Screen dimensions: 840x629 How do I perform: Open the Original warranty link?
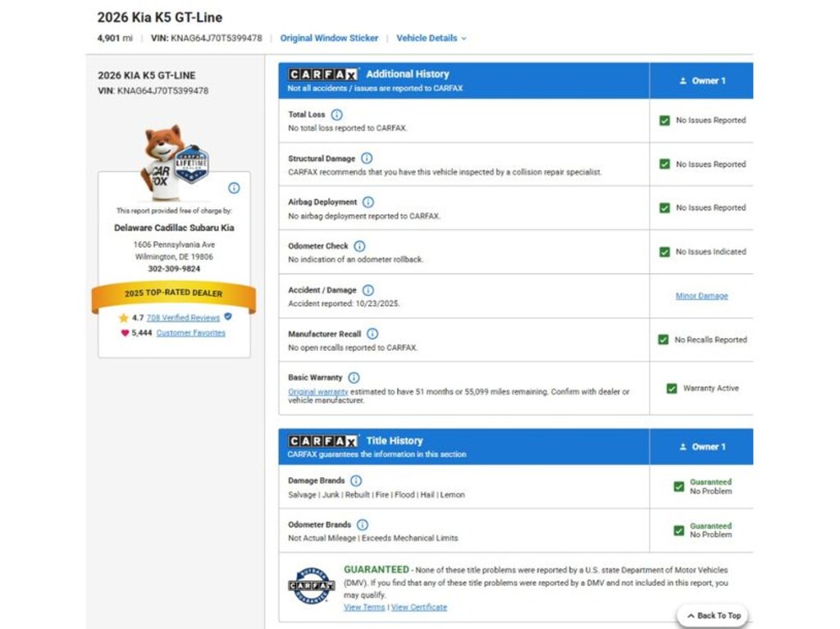click(318, 392)
